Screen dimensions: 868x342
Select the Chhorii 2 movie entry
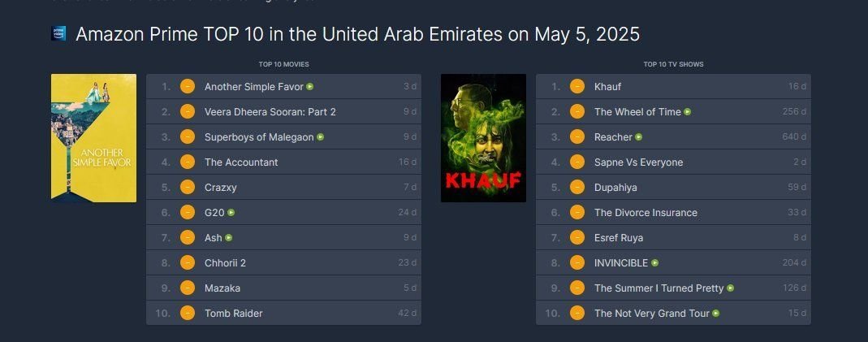(225, 263)
